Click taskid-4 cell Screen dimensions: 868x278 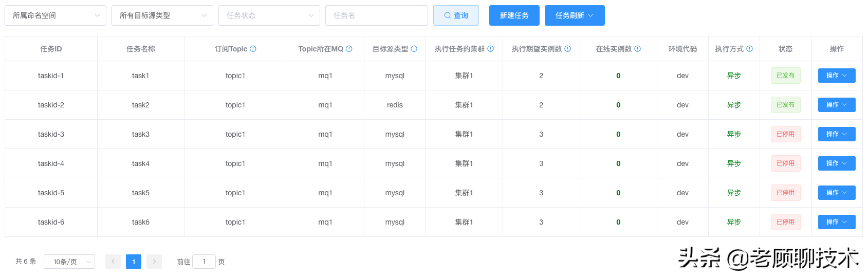[x=51, y=163]
